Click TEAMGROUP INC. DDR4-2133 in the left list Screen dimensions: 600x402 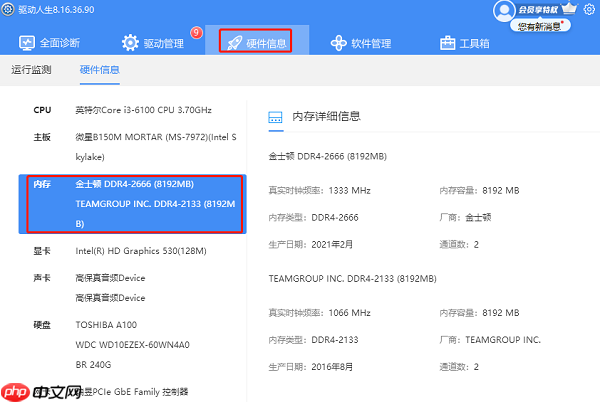point(155,213)
